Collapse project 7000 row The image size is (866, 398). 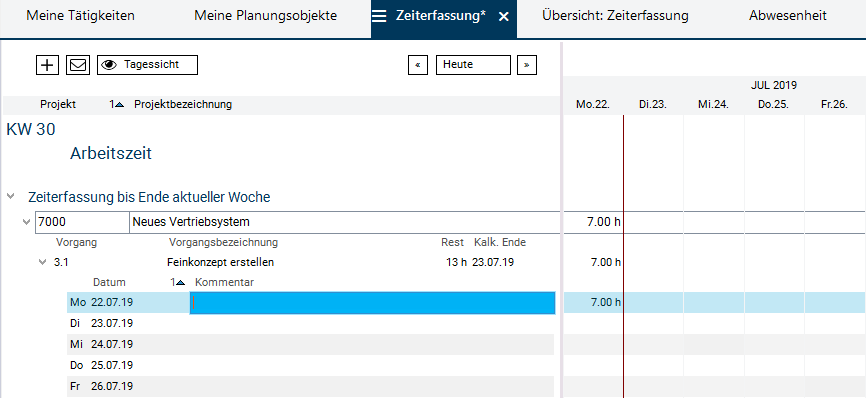pyautogui.click(x=26, y=222)
